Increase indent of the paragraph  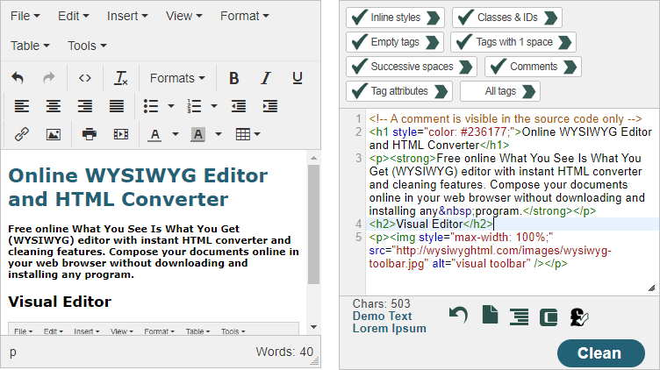(x=270, y=106)
